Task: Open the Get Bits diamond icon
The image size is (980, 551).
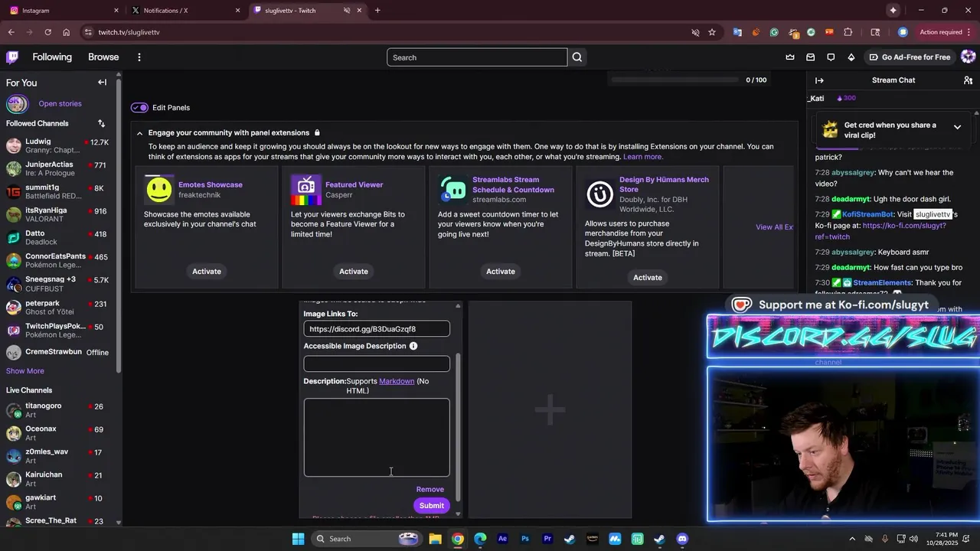Action: coord(851,57)
